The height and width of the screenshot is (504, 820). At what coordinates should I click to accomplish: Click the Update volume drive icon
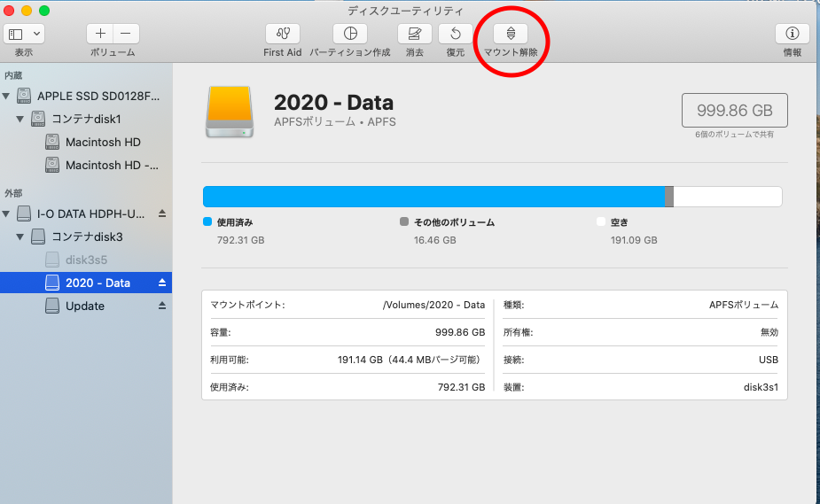51,306
